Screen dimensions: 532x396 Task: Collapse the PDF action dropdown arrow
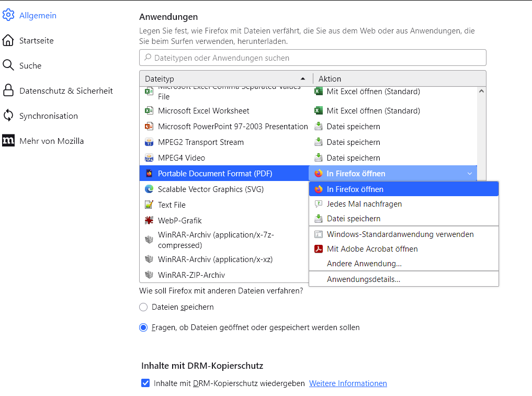(x=469, y=174)
